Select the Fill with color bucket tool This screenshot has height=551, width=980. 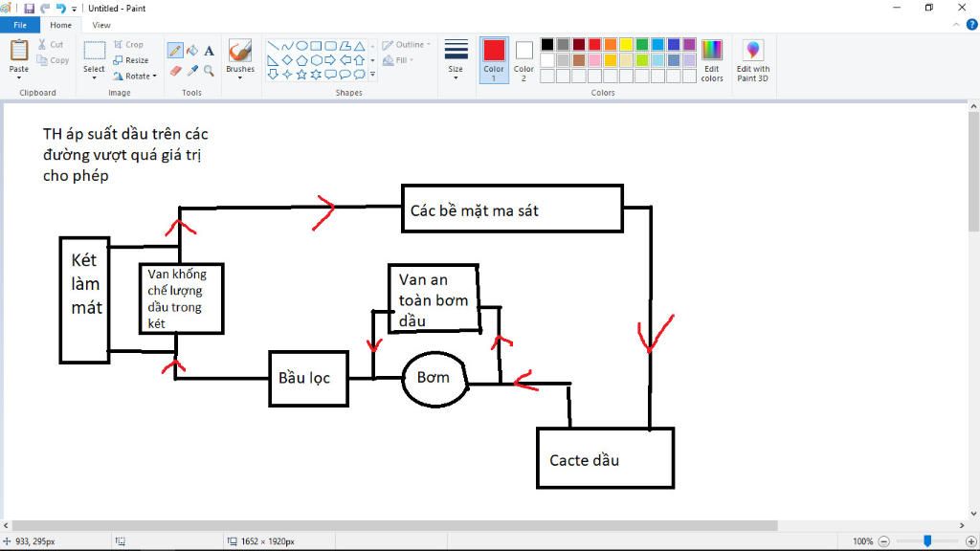[191, 51]
